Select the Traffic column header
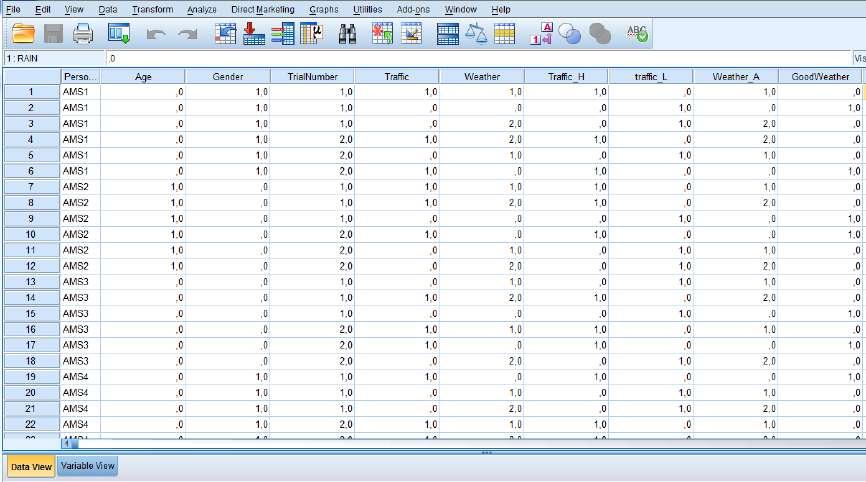Screen dimensions: 866x482 397,77
